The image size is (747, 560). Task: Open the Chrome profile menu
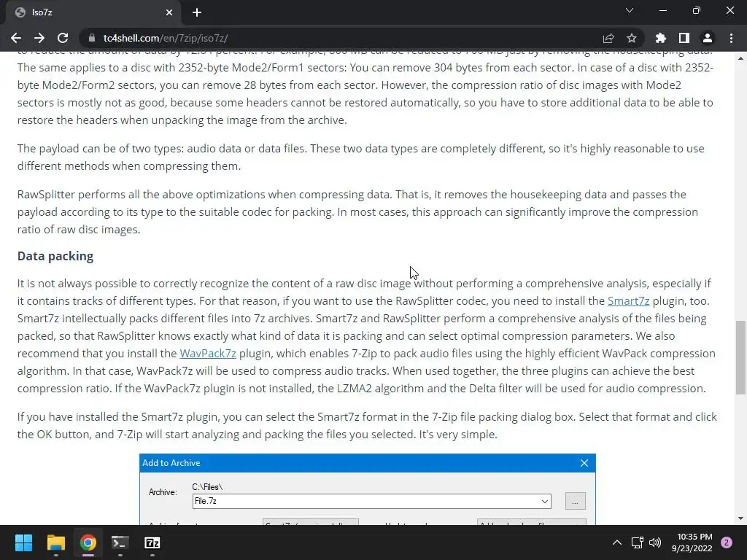click(x=708, y=38)
